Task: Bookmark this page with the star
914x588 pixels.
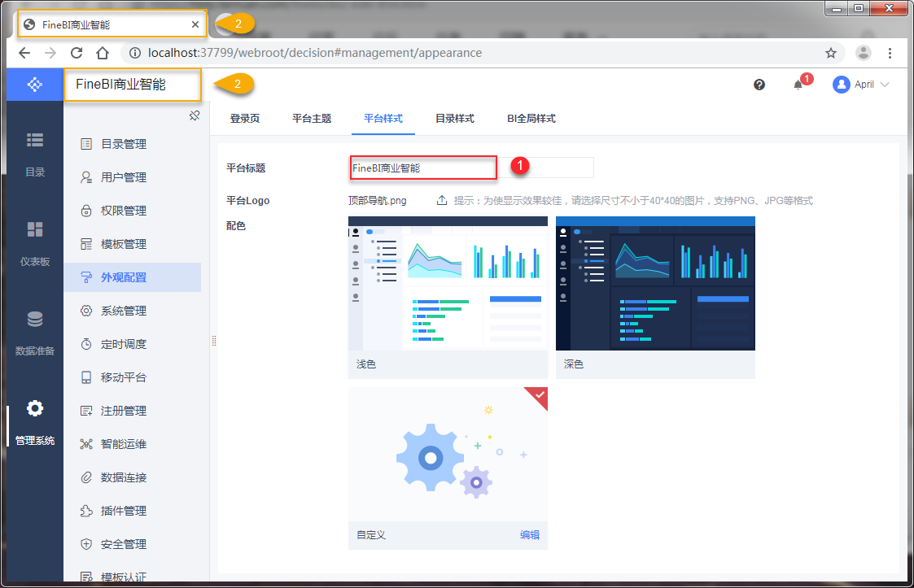Action: [831, 53]
